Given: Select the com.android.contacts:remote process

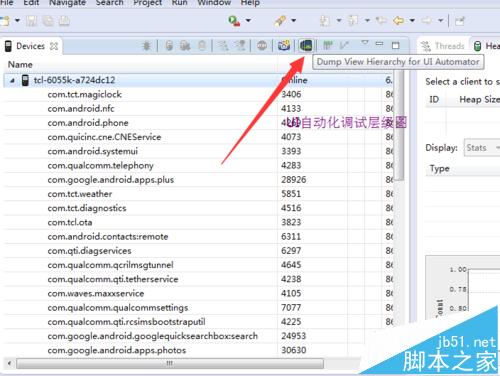Looking at the screenshot, I should pyautogui.click(x=108, y=237).
